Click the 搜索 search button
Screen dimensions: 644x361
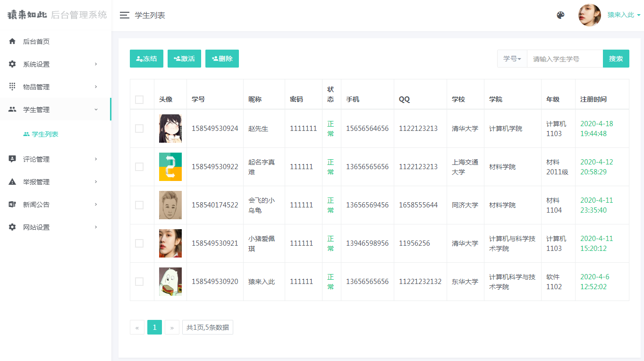click(616, 59)
